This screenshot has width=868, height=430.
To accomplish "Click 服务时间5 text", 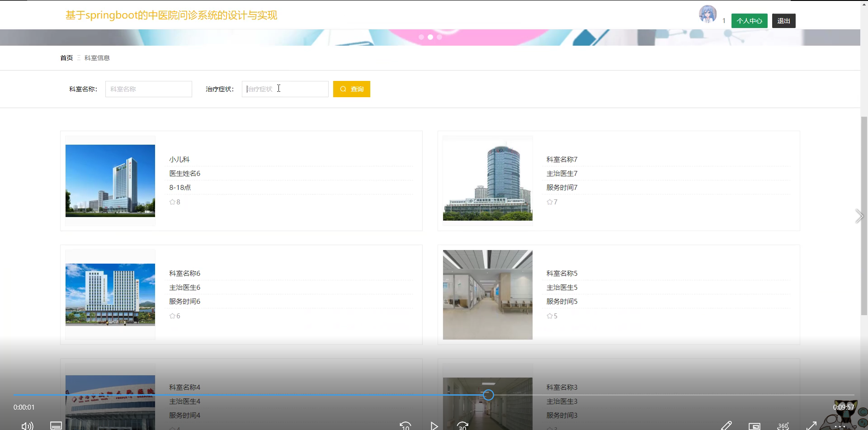I will point(562,302).
